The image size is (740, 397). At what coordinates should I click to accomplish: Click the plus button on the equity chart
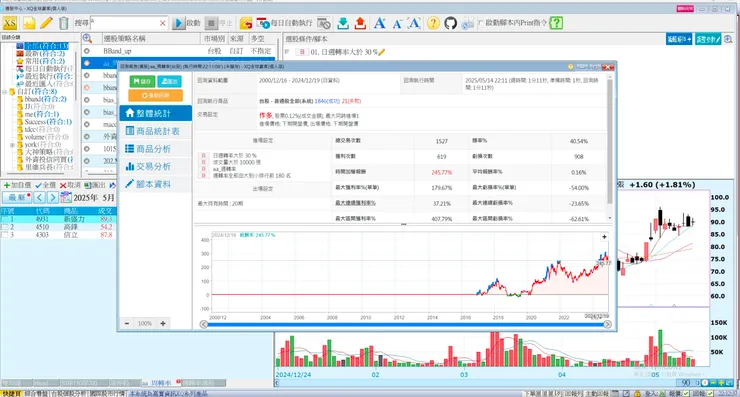point(604,237)
